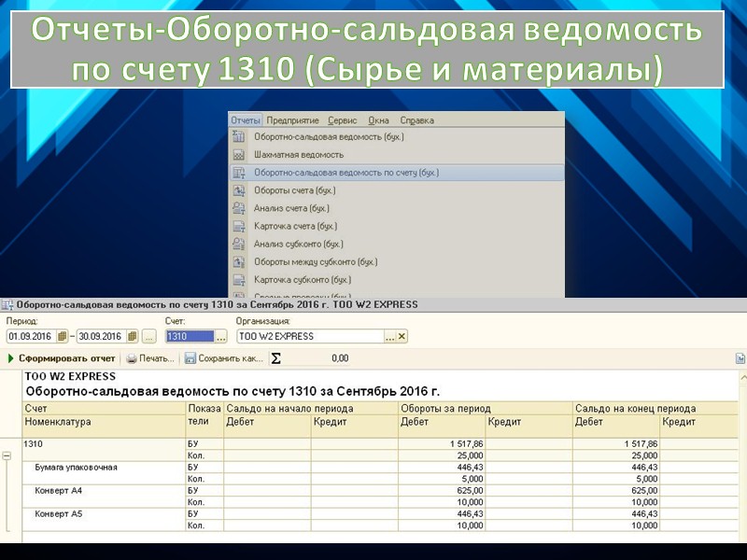Click period selection ellipsis button
The height and width of the screenshot is (560, 747).
coord(149,337)
